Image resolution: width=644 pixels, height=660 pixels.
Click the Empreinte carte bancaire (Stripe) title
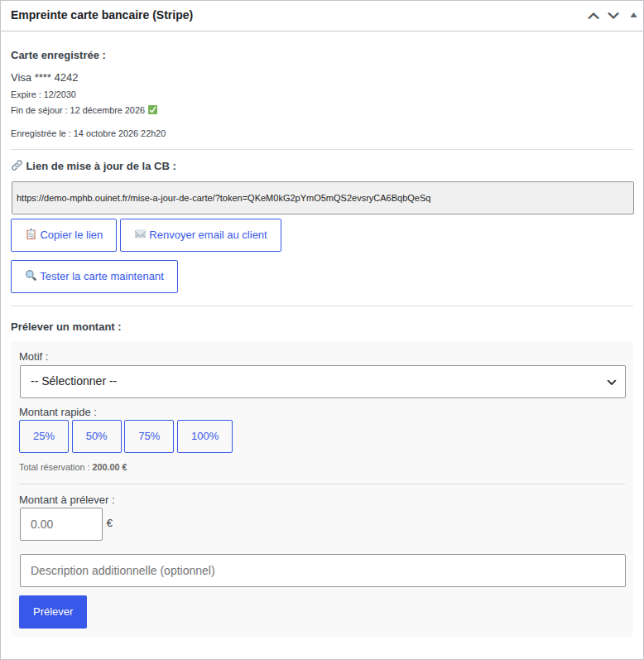coord(102,15)
